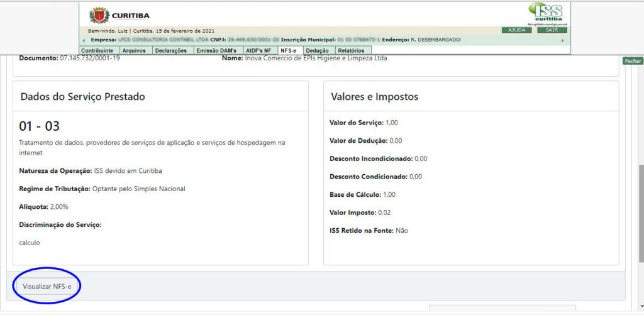644x315 pixels.
Task: Click the 01 - 03 service code
Action: 40,126
